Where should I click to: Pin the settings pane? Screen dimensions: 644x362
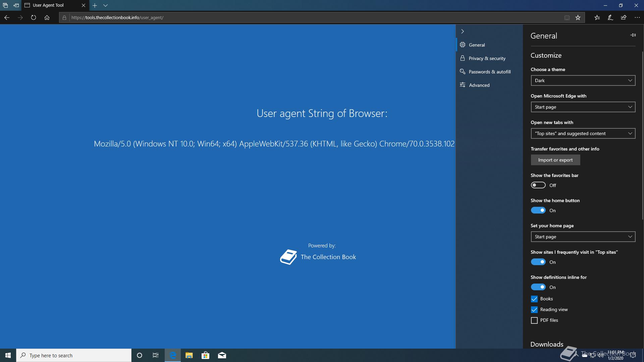(633, 35)
